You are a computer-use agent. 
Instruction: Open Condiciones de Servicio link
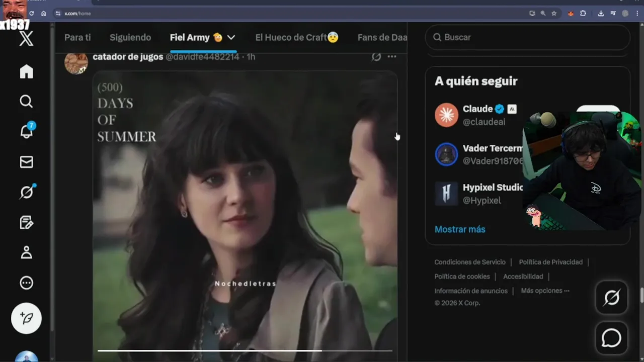pos(470,262)
